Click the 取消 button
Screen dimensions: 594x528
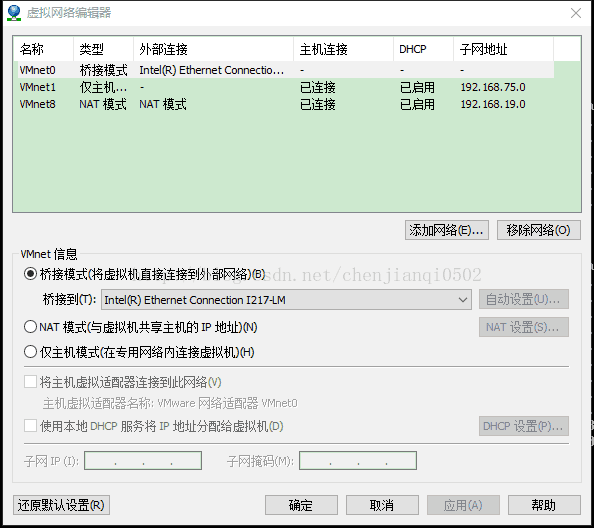[x=382, y=505]
